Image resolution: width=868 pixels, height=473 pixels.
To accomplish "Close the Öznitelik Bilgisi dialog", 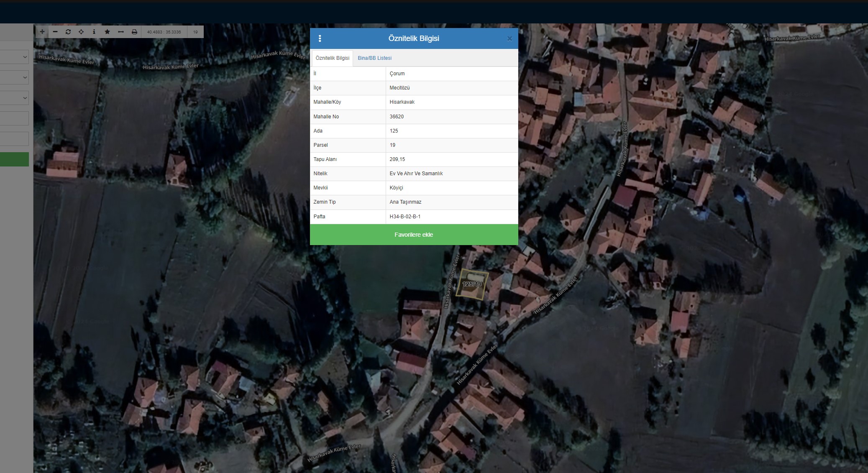I will 509,39.
